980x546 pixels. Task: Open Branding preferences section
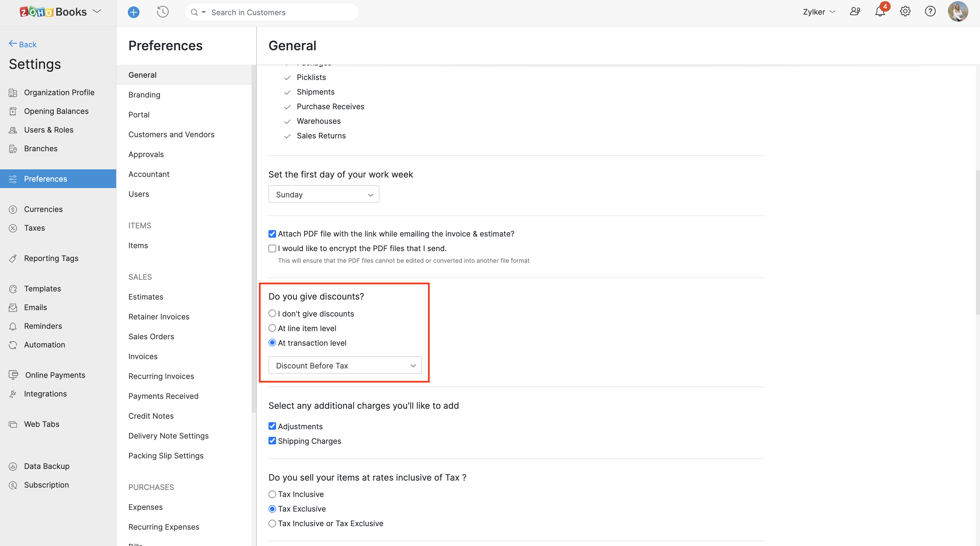[x=144, y=95]
